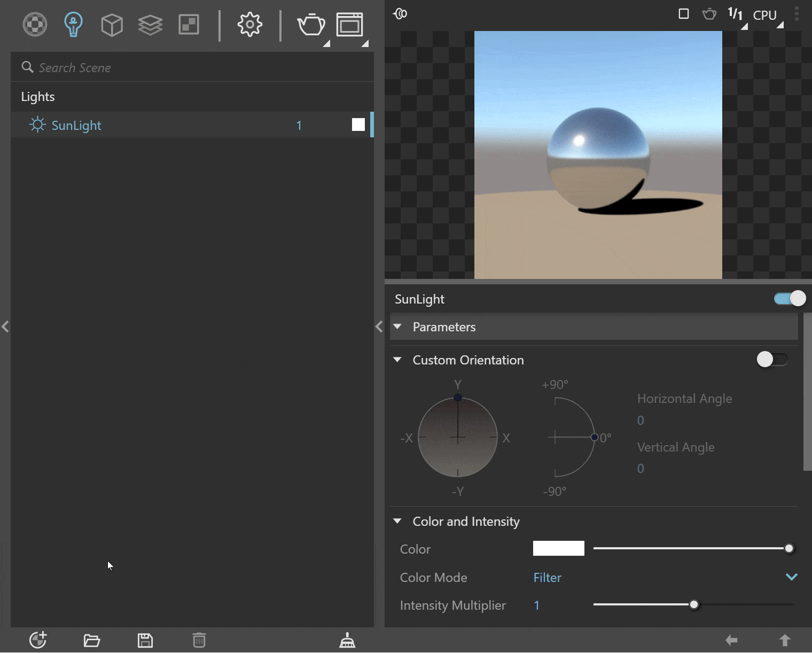Click the Intensity Multiplier slider
The image size is (812, 653).
click(693, 604)
